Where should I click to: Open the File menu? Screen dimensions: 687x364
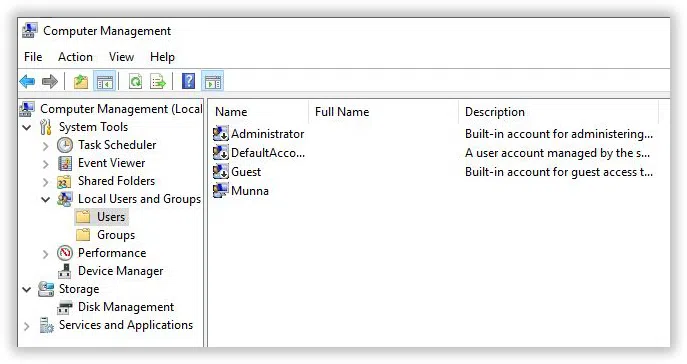[33, 57]
